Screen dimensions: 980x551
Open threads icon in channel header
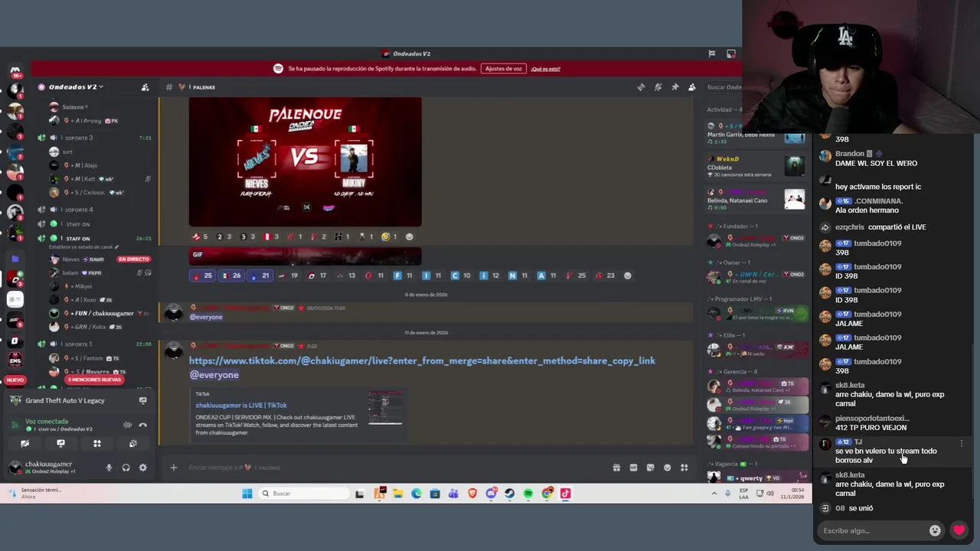tap(641, 87)
